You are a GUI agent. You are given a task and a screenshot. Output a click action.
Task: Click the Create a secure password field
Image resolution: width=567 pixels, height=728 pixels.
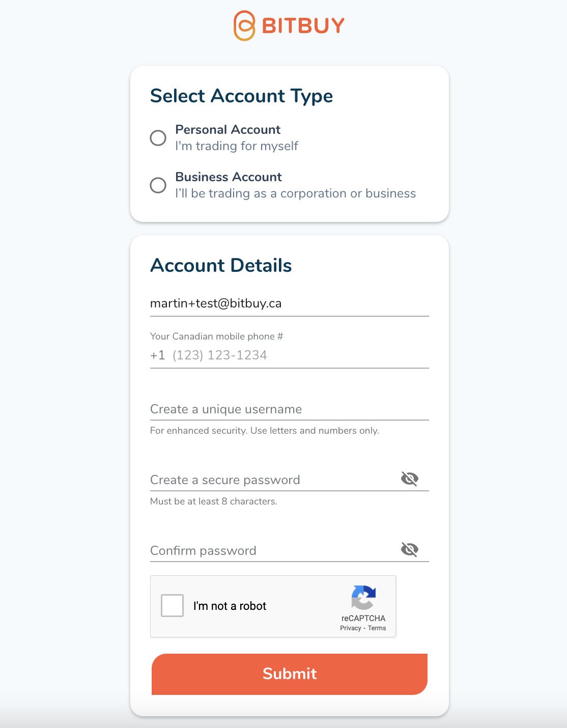(x=272, y=480)
